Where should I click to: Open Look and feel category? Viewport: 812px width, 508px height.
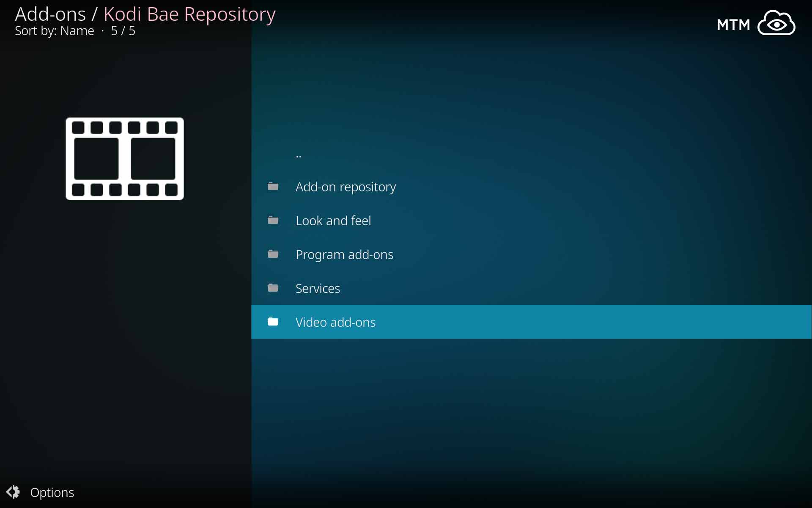531,220
